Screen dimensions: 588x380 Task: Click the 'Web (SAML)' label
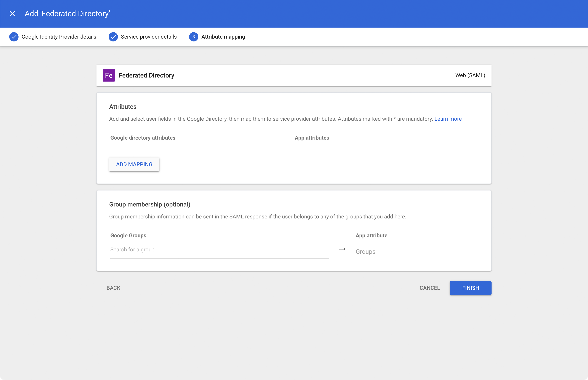click(470, 75)
